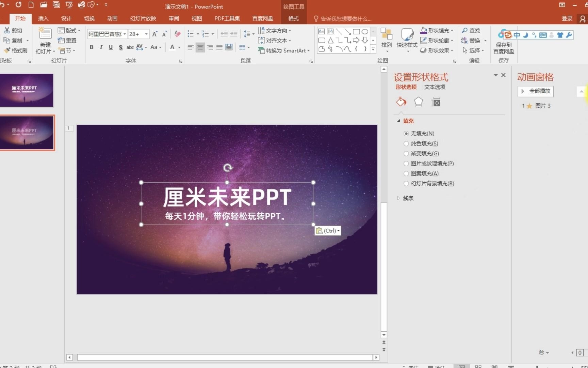Toggle bold formatting on selected text
Image resolution: width=588 pixels, height=368 pixels.
point(91,47)
